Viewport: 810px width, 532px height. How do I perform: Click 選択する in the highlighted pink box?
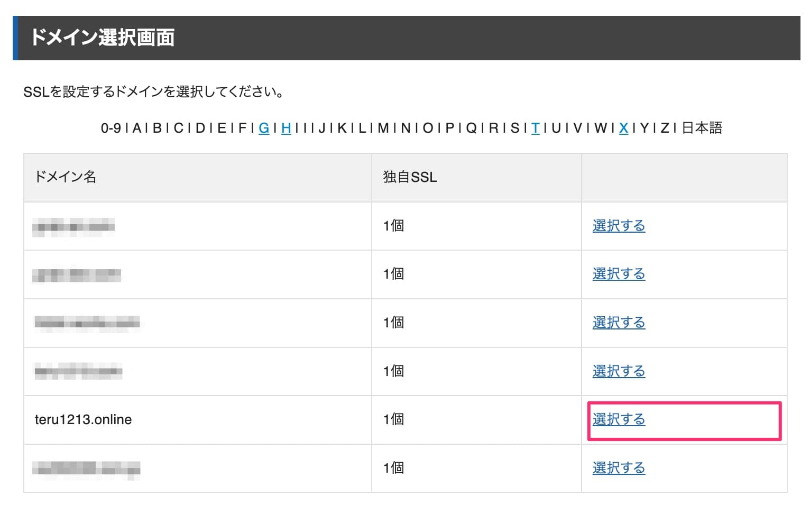tap(618, 419)
